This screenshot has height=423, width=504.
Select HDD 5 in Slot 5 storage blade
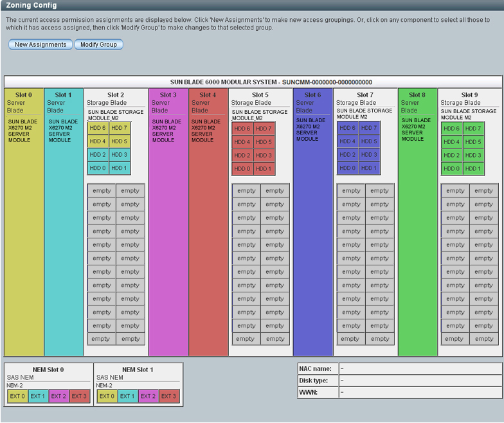click(264, 141)
